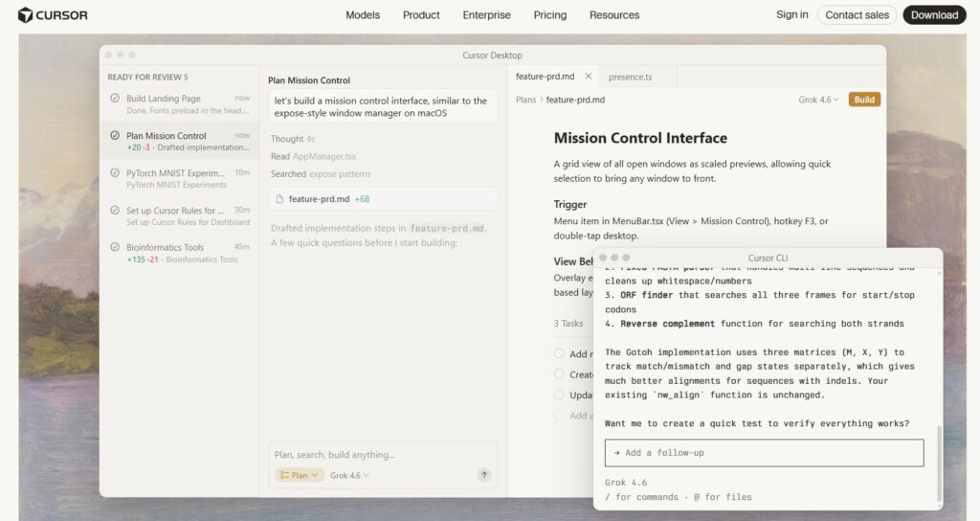Click the send arrow button in chat
This screenshot has height=521, width=980.
point(484,475)
